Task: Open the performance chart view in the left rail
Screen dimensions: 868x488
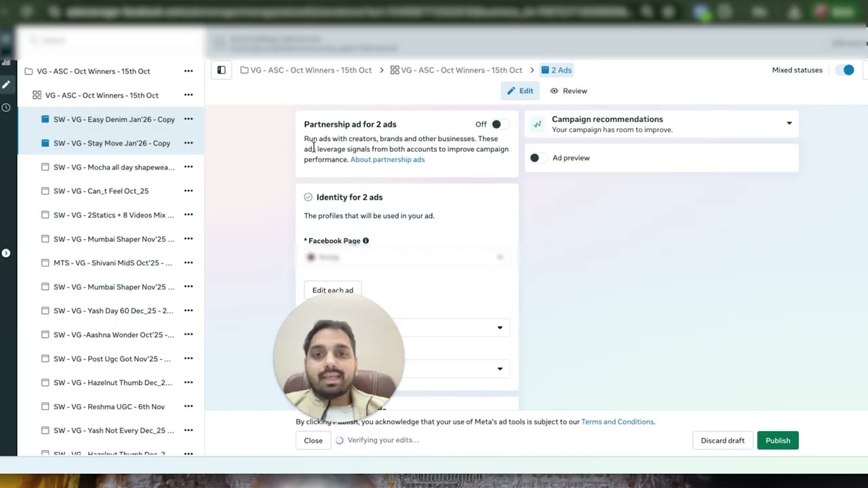Action: click(x=6, y=62)
